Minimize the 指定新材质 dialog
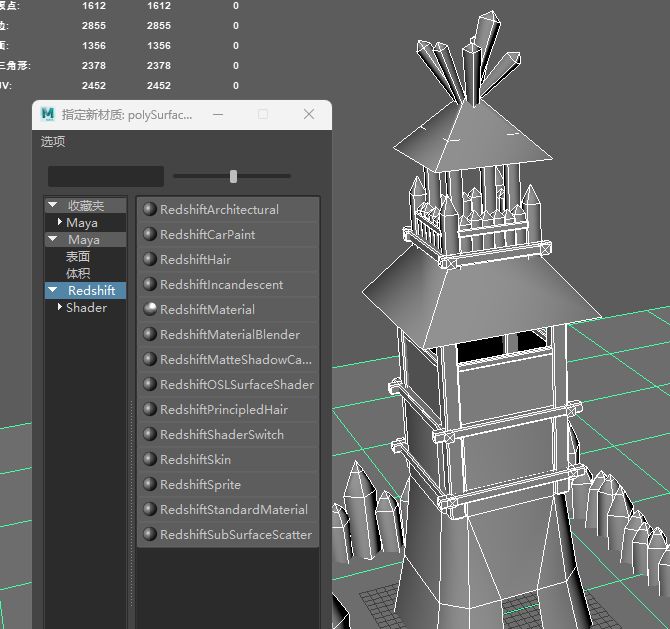This screenshot has height=629, width=670. click(x=218, y=115)
